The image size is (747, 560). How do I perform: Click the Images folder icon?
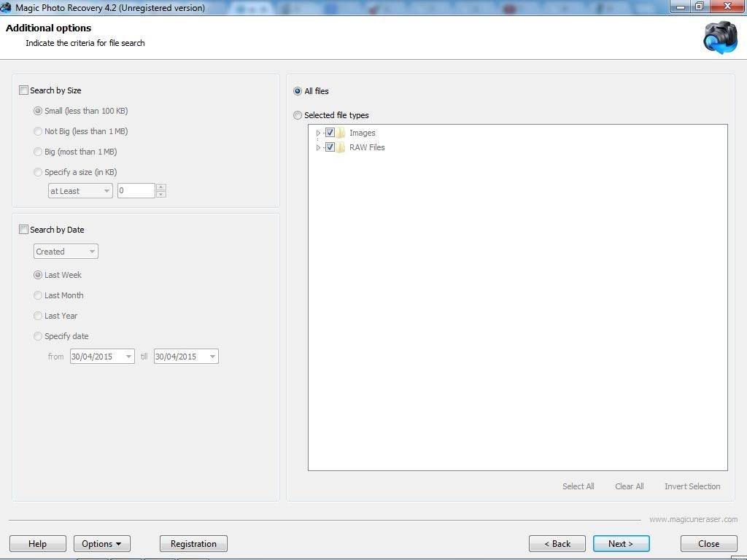coord(341,133)
